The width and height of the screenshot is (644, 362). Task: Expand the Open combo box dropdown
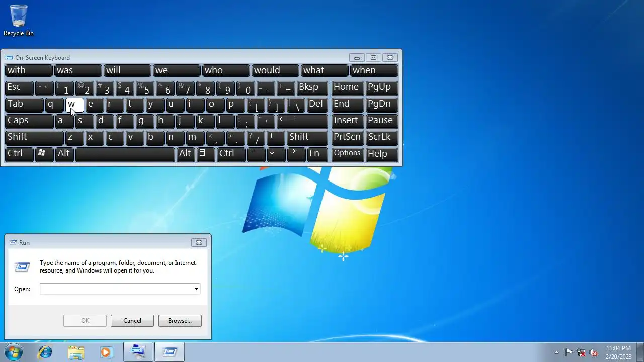coord(196,289)
